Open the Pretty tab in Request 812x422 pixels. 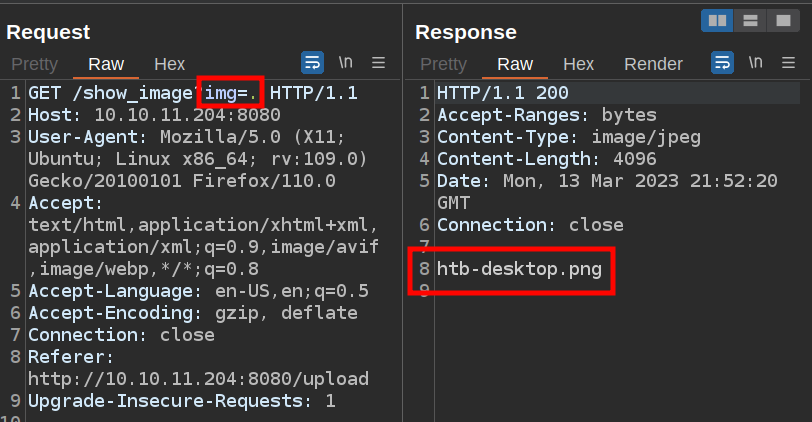(x=35, y=64)
